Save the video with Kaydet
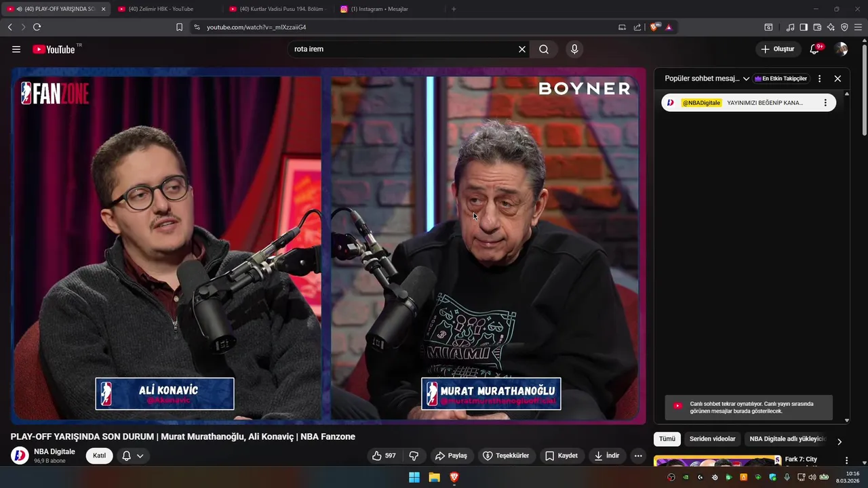The width and height of the screenshot is (868, 488). (561, 455)
